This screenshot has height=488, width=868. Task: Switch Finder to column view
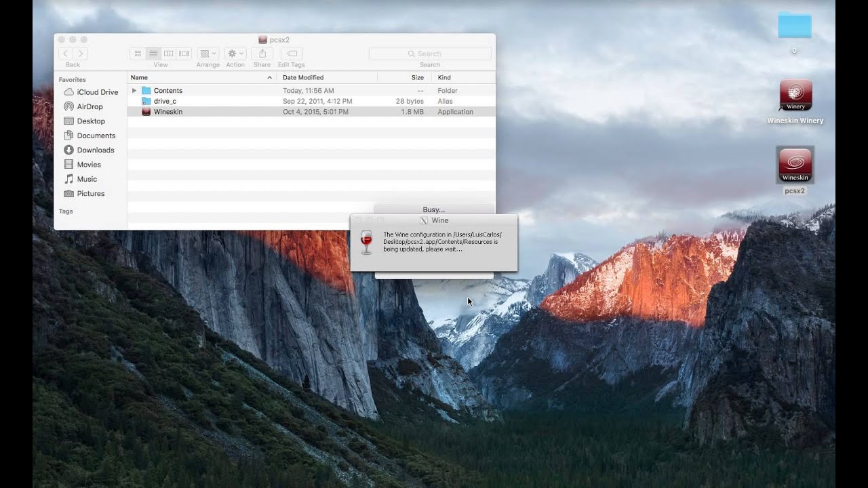pos(169,54)
